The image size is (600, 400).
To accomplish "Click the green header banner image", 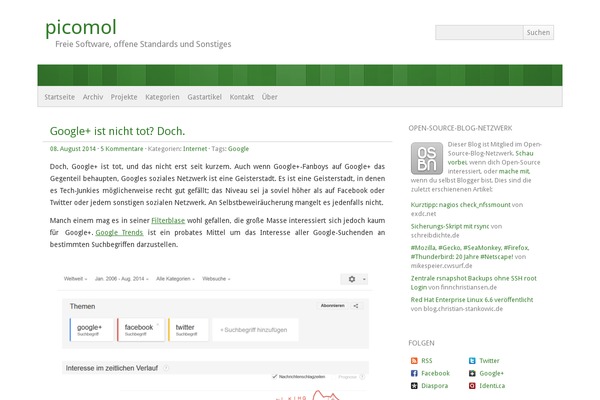I will (x=300, y=75).
